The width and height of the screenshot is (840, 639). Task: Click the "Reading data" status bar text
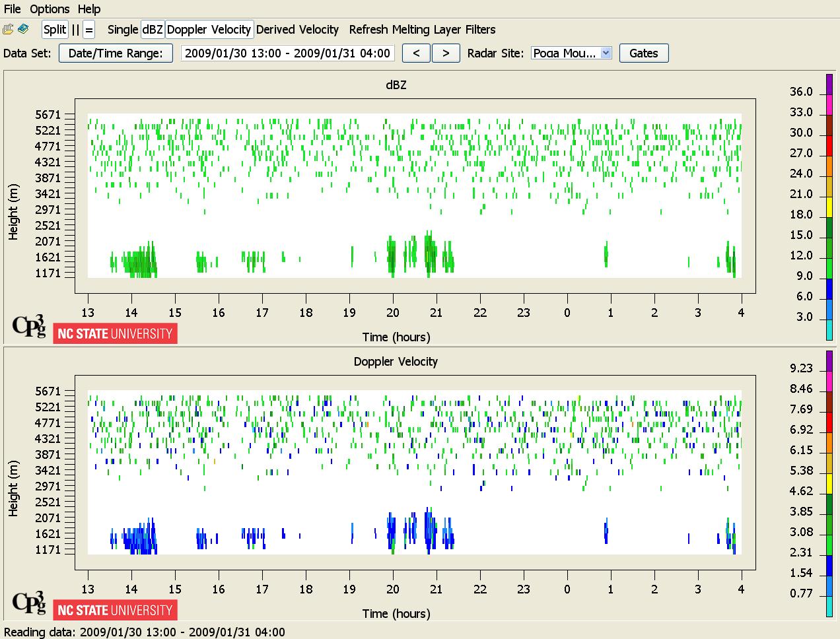145,632
